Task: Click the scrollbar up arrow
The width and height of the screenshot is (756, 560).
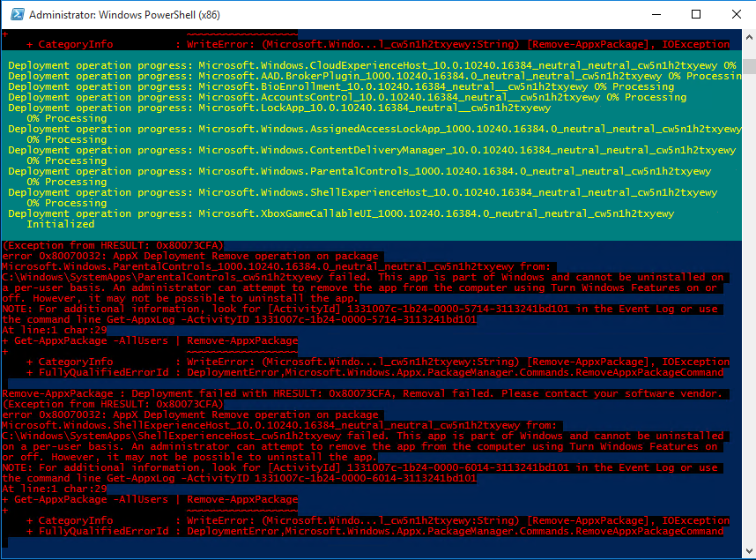Action: [x=749, y=37]
